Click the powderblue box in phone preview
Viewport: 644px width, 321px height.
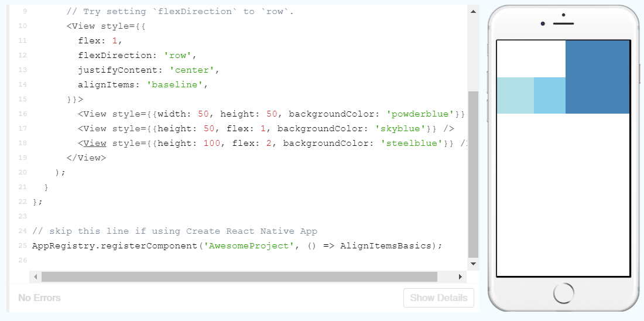click(x=515, y=95)
